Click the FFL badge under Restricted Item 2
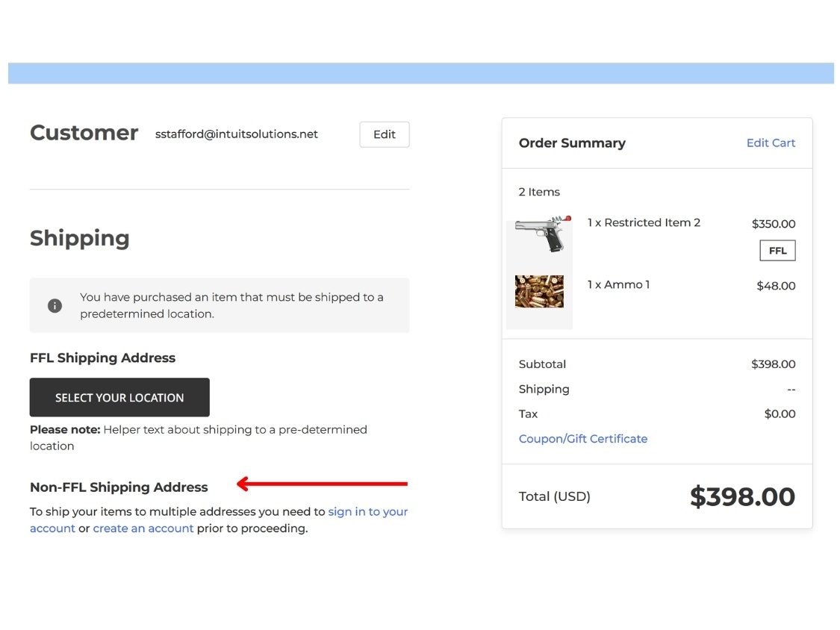This screenshot has height=630, width=840. pyautogui.click(x=777, y=251)
